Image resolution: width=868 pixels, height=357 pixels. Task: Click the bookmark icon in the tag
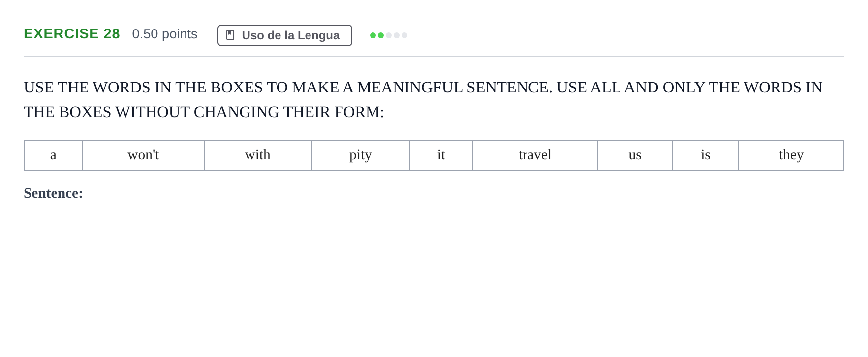point(230,35)
